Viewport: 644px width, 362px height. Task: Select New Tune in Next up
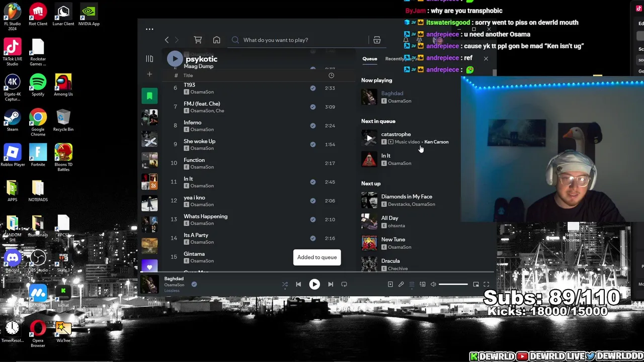(393, 239)
